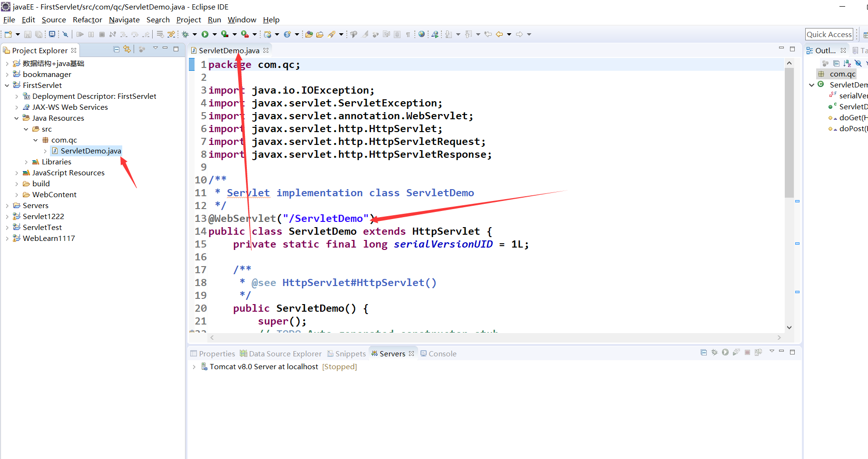Maximize the Servers view panel
Screen dimensions: 868x459
pyautogui.click(x=792, y=352)
